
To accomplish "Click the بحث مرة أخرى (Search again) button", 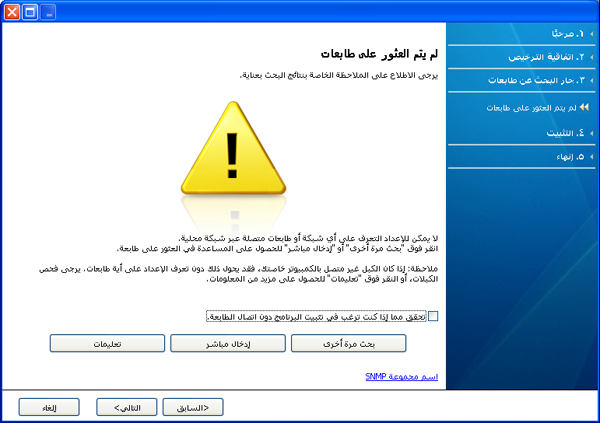I will pos(348,343).
